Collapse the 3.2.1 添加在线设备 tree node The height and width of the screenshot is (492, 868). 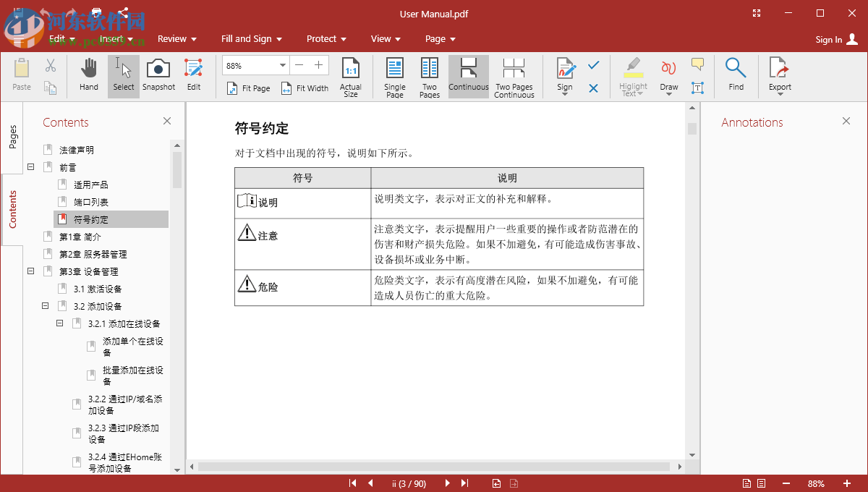(x=59, y=323)
